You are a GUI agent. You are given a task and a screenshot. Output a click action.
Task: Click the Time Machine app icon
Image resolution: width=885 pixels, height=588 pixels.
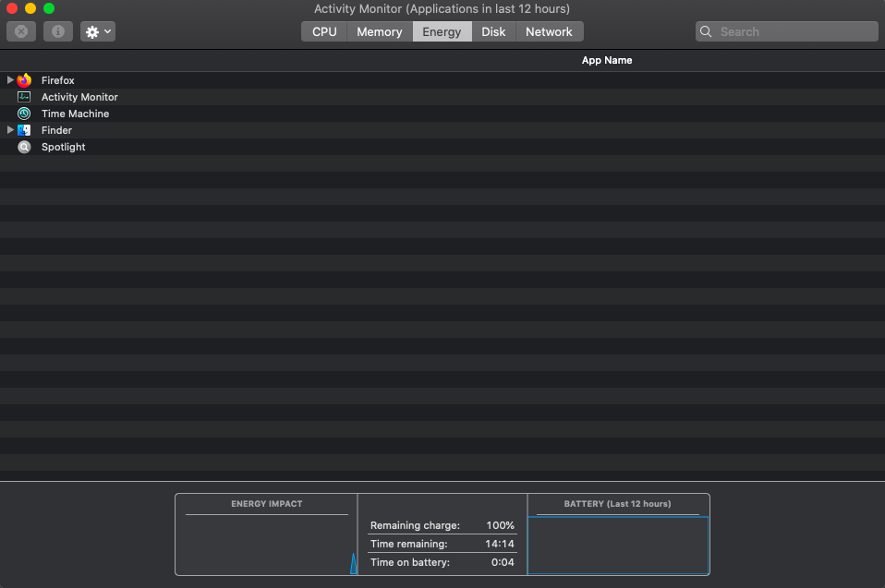coord(24,114)
